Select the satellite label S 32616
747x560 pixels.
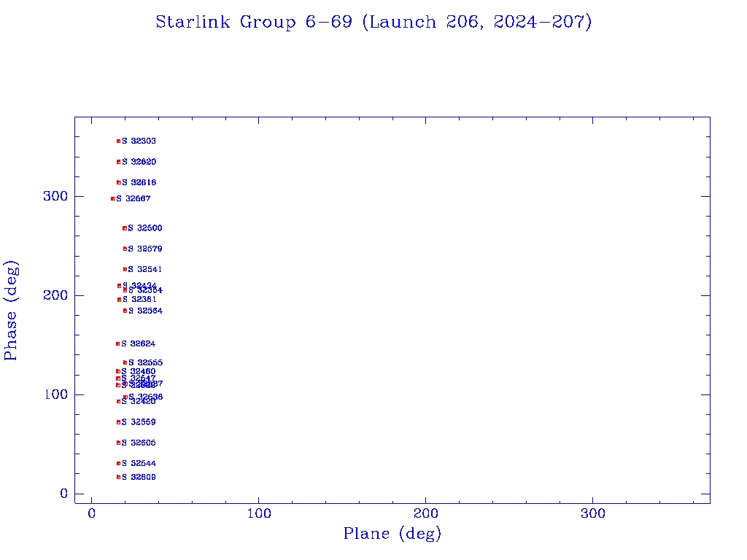(x=139, y=182)
